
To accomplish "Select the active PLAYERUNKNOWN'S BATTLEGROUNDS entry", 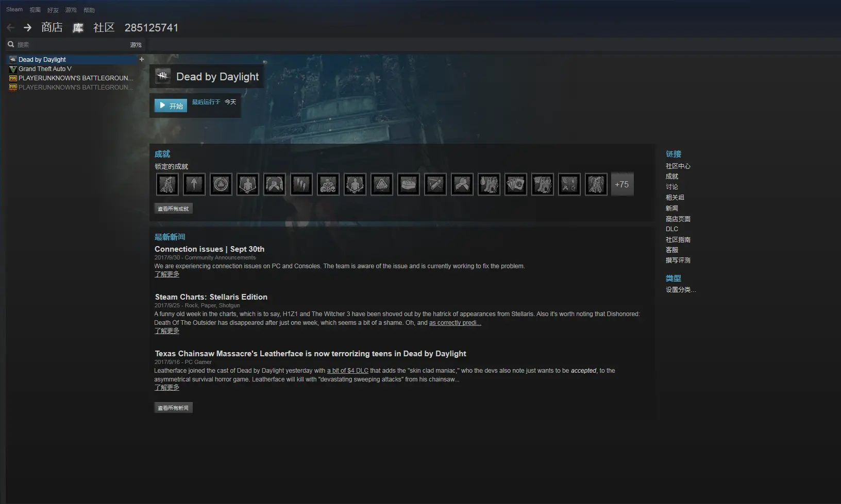I will 72,78.
